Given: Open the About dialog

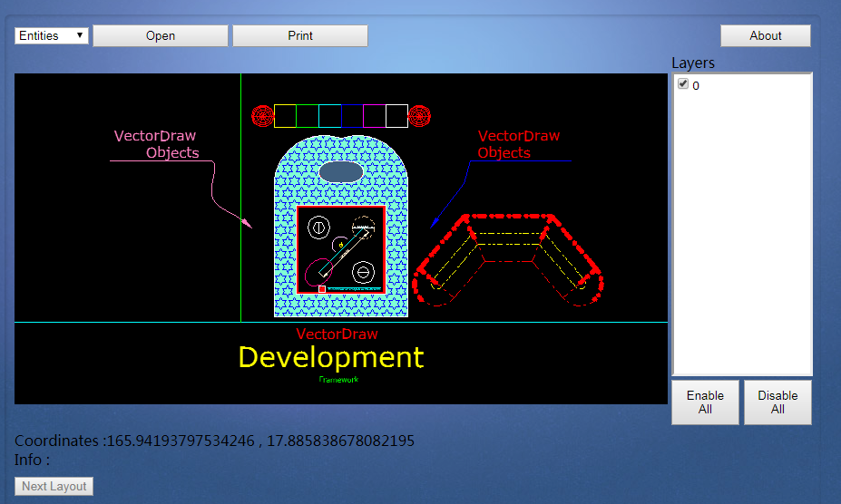Looking at the screenshot, I should pos(766,36).
